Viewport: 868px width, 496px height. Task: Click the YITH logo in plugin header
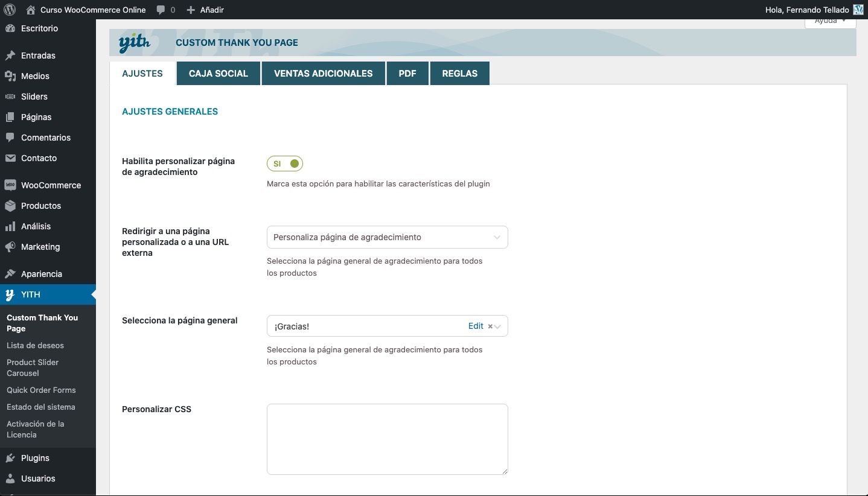[135, 43]
